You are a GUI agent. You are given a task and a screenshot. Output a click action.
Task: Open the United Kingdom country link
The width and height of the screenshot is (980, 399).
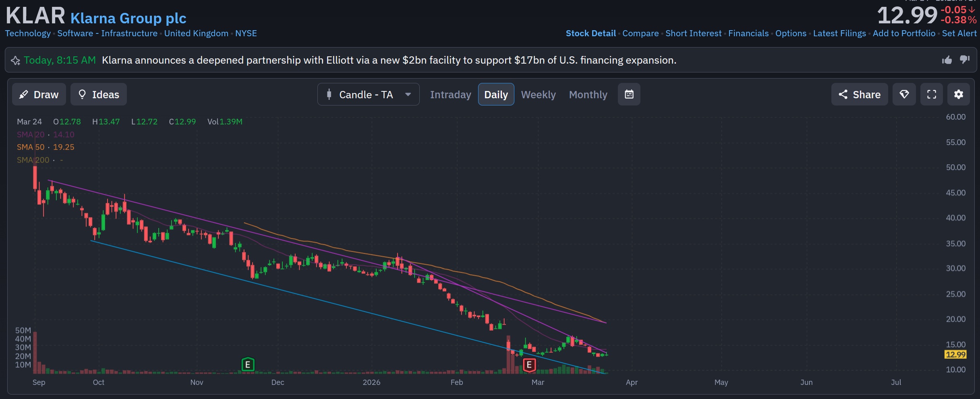[x=196, y=33]
